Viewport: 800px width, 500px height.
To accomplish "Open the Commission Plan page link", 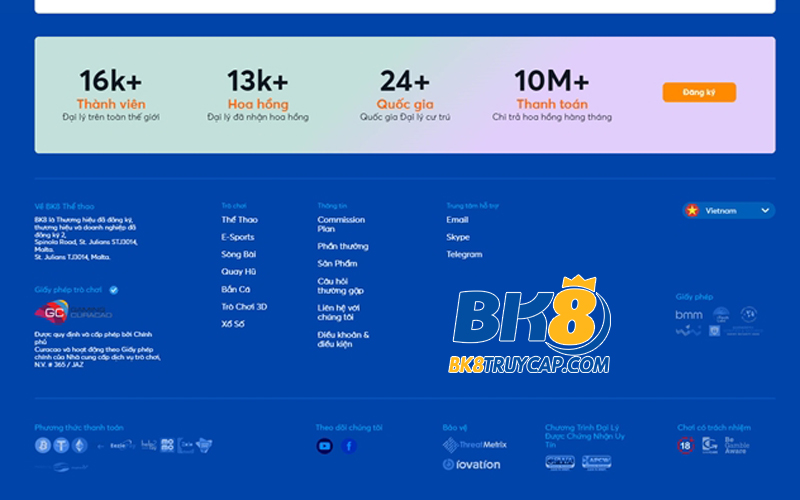I will [341, 224].
